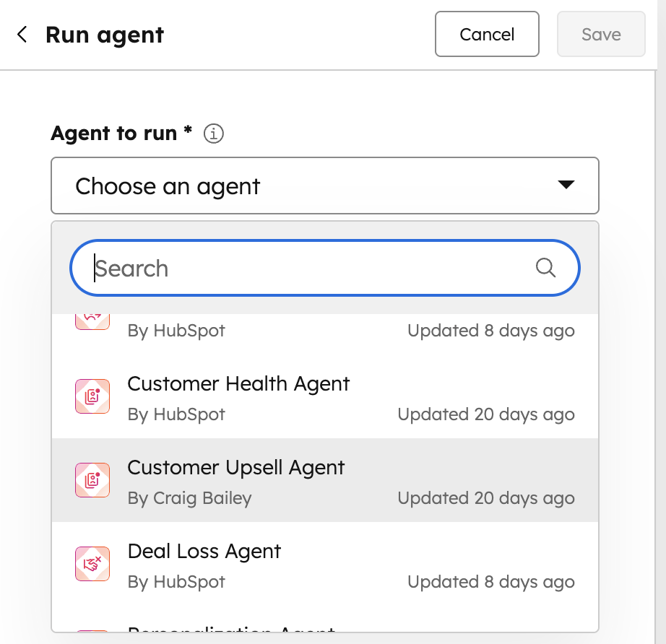Collapse the agent list using the combo box
This screenshot has height=644, width=666.
point(324,186)
